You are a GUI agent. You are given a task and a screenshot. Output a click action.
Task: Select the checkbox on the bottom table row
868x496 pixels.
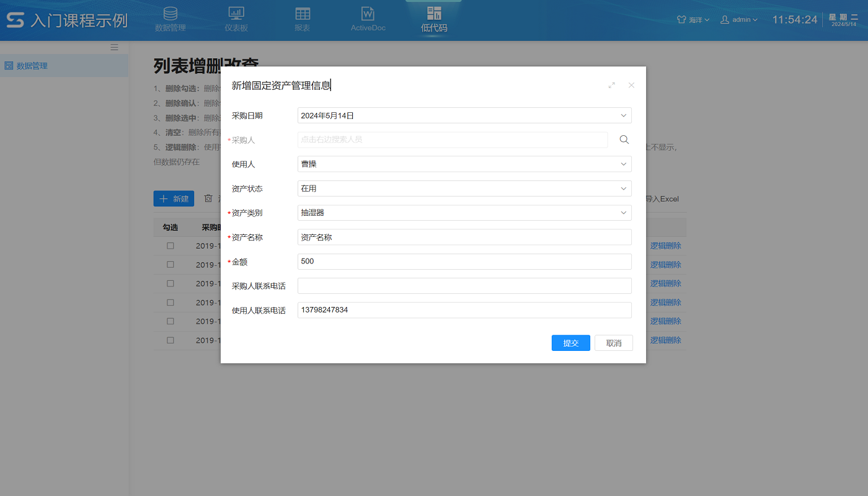[x=170, y=340]
